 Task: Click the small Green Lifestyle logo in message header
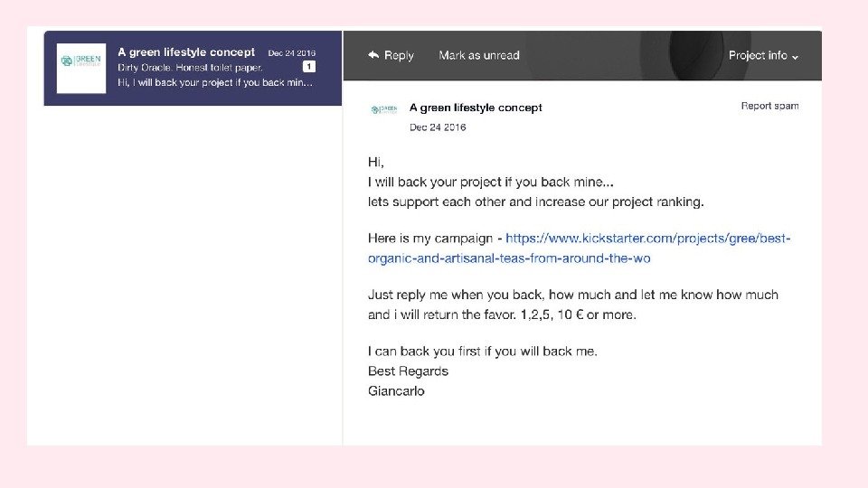pos(384,109)
